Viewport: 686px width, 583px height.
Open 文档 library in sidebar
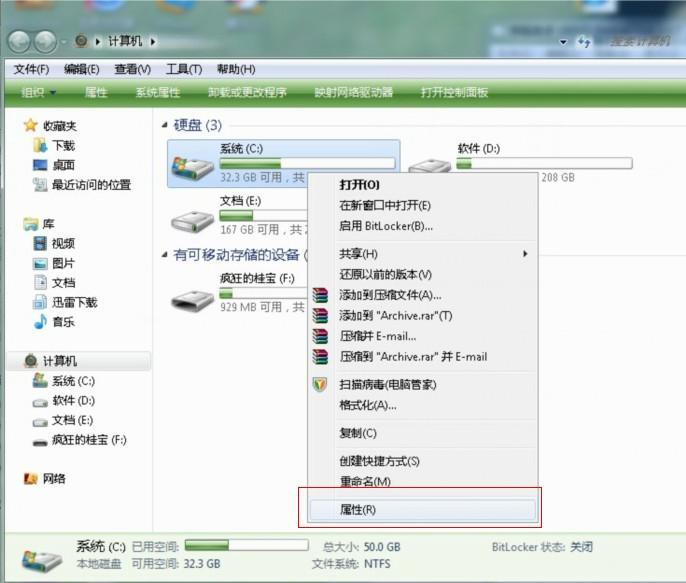tap(54, 283)
